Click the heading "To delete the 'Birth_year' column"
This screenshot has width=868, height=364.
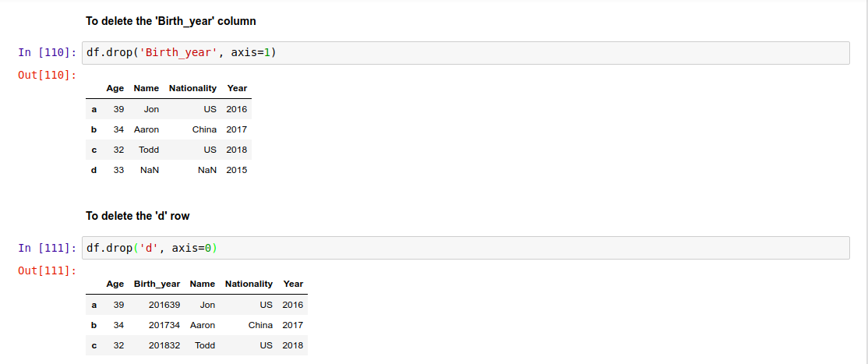click(x=171, y=20)
